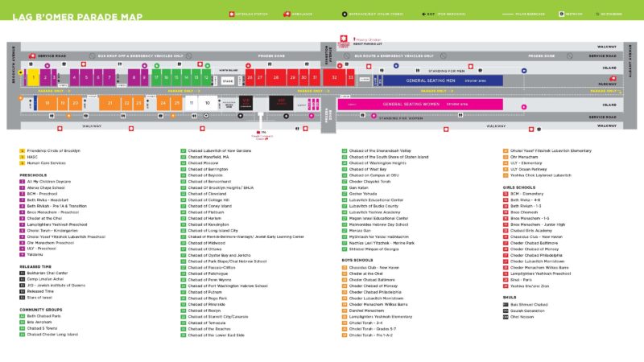Click 'Bus Route & Emergency Vehicles Only' label
The height and width of the screenshot is (362, 644).
coord(394,56)
